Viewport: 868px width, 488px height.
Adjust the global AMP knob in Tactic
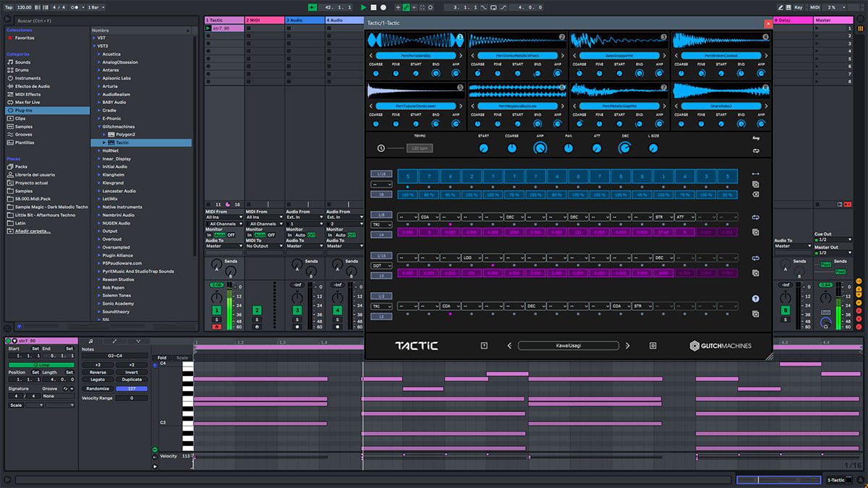tap(540, 148)
